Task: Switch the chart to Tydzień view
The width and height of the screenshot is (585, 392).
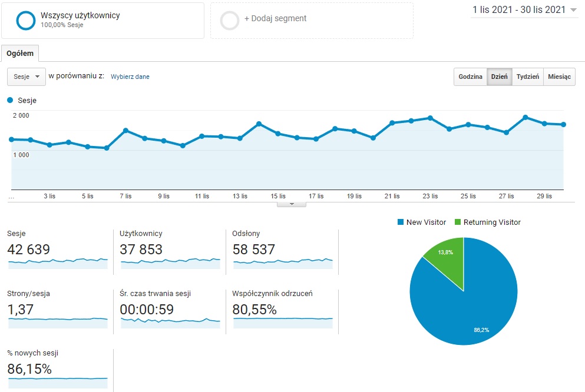Action: 527,77
